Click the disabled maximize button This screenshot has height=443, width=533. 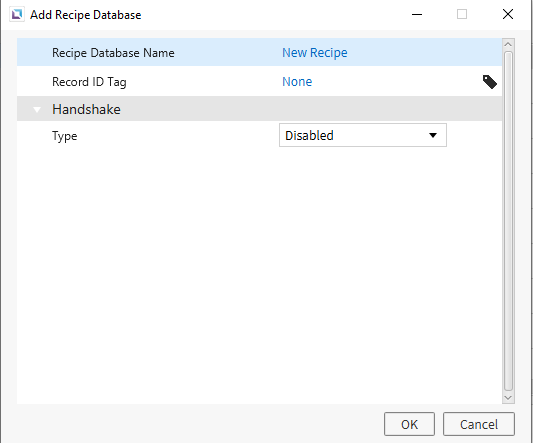[x=462, y=14]
